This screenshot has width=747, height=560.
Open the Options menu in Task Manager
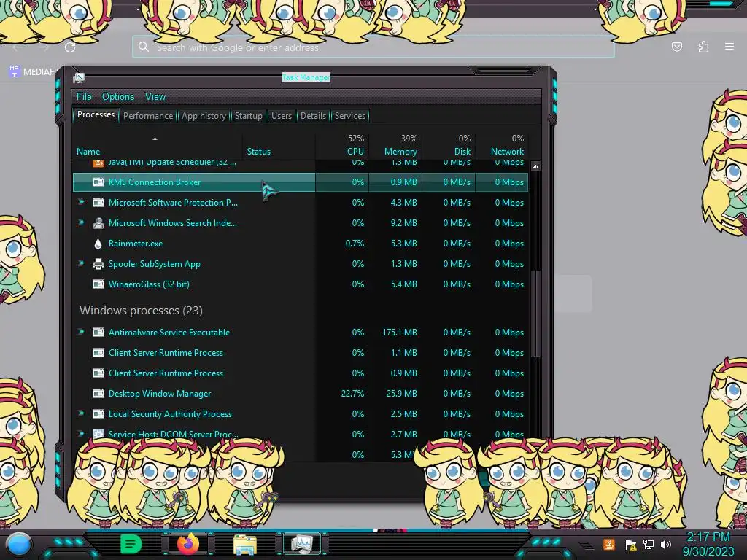coord(118,97)
